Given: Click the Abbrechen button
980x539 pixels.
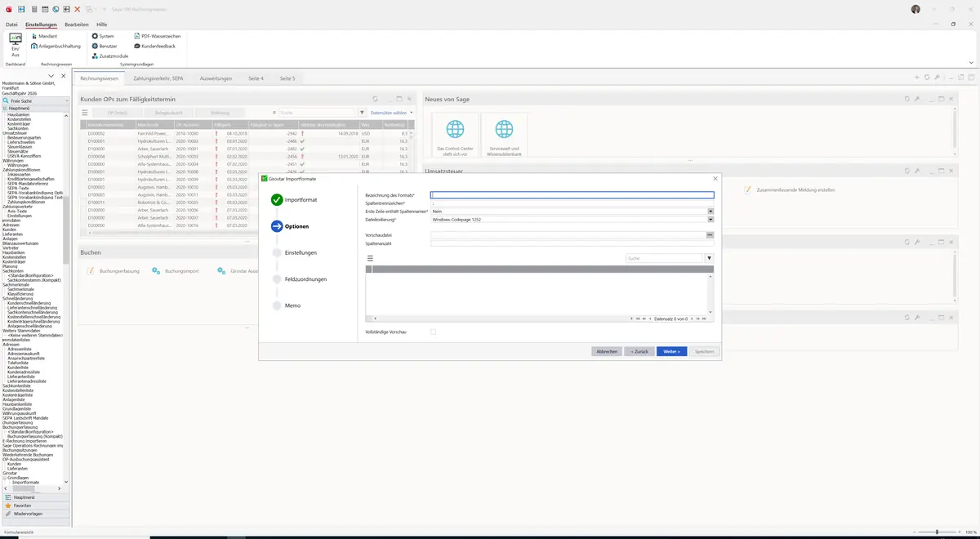Looking at the screenshot, I should click(x=607, y=351).
